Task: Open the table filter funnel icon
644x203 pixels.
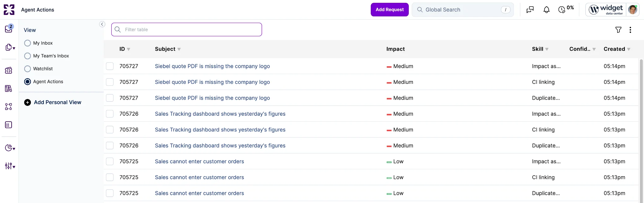Action: [618, 30]
